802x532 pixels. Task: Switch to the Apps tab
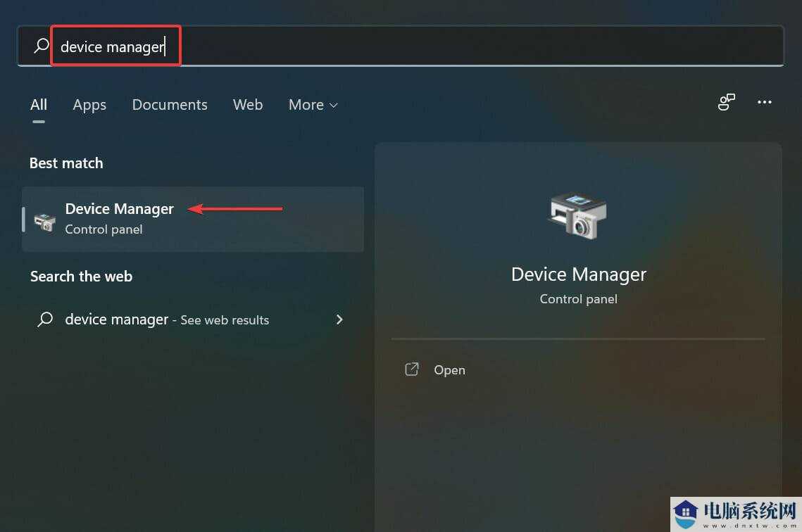click(89, 105)
